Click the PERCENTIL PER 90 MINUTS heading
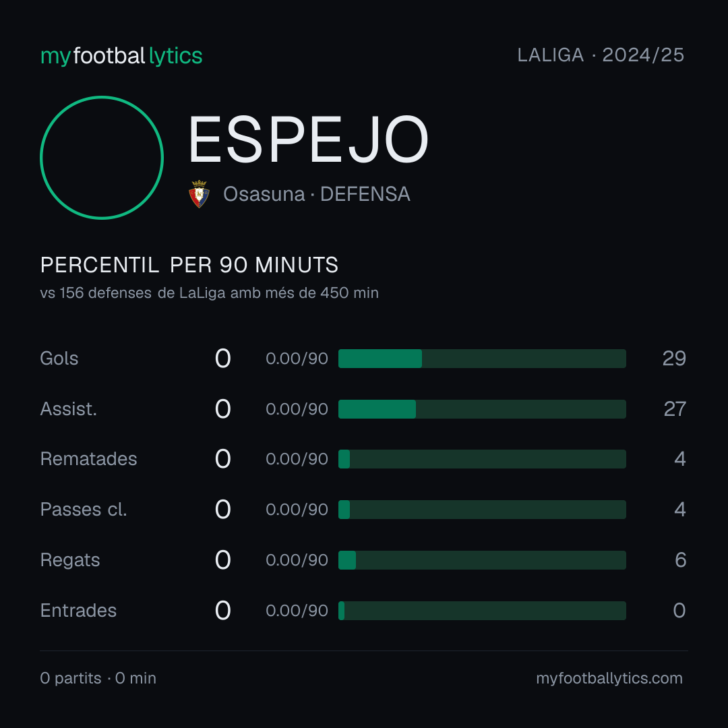 pyautogui.click(x=189, y=265)
